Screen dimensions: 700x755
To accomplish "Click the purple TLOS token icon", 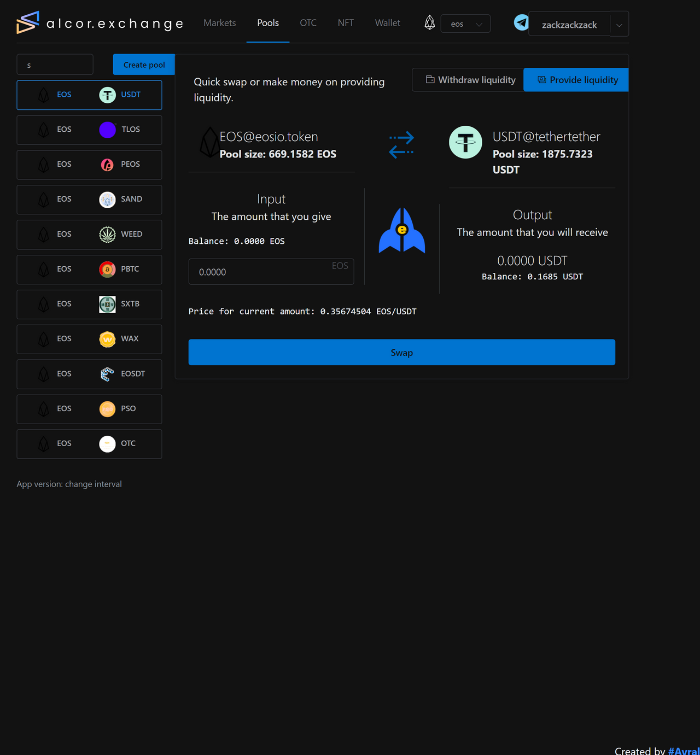I will coord(107,130).
